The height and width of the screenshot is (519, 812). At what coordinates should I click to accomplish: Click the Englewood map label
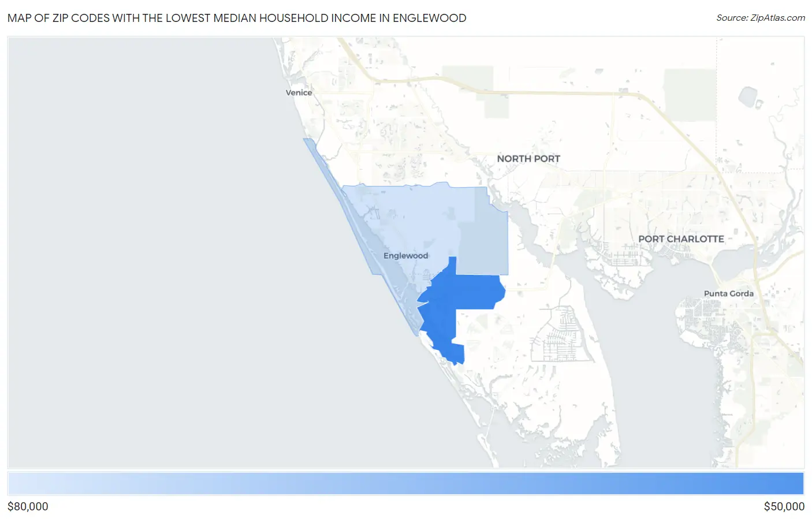(x=405, y=256)
